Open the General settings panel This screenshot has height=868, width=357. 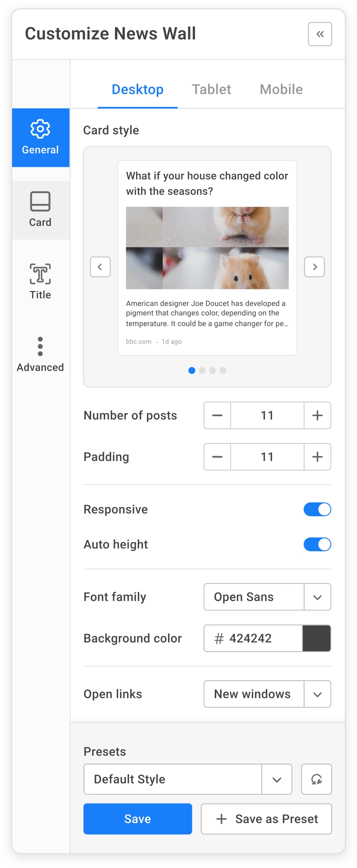click(40, 137)
